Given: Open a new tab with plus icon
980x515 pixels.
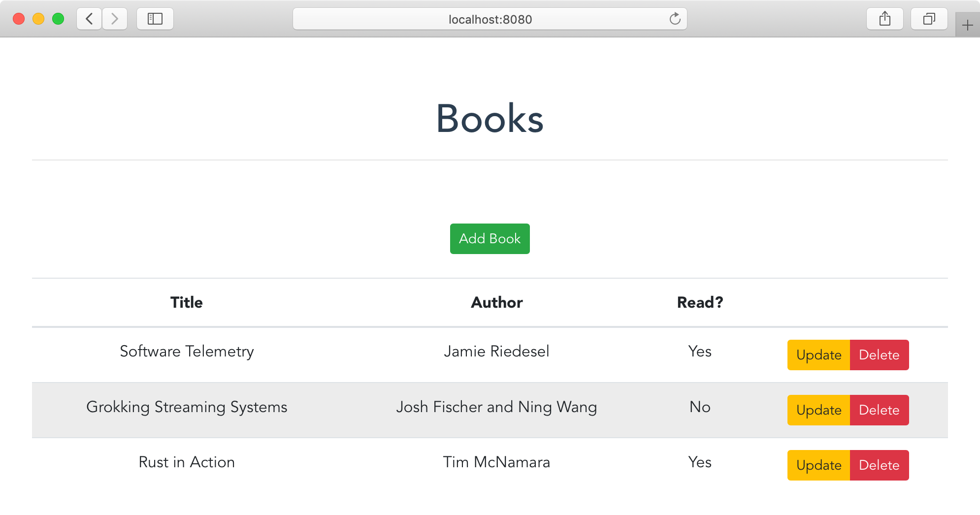Looking at the screenshot, I should (x=967, y=25).
